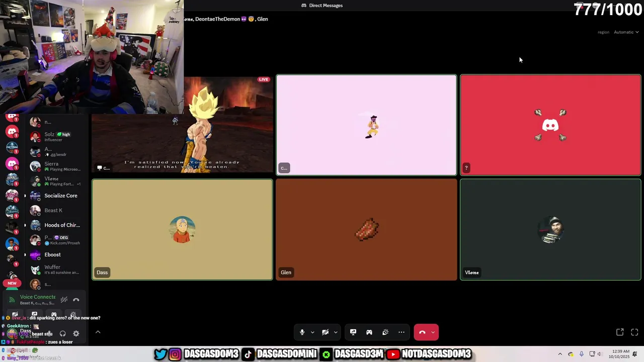Toggle deafen headphones icon
Viewport: 644px width, 362px height.
tap(62, 333)
